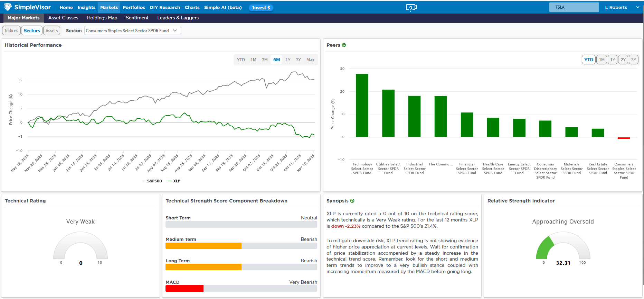Open the Sector selection dropdown
Image resolution: width=644 pixels, height=299 pixels.
pos(132,31)
